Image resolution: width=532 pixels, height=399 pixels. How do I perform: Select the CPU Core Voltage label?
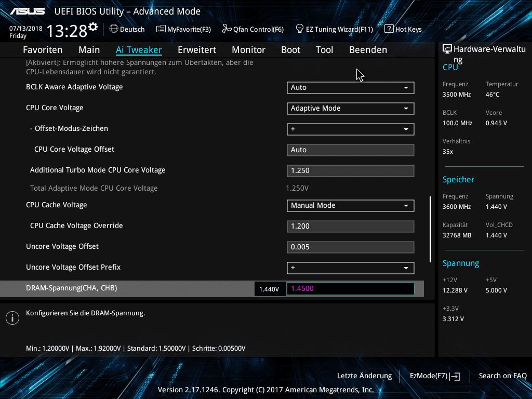[x=55, y=108]
